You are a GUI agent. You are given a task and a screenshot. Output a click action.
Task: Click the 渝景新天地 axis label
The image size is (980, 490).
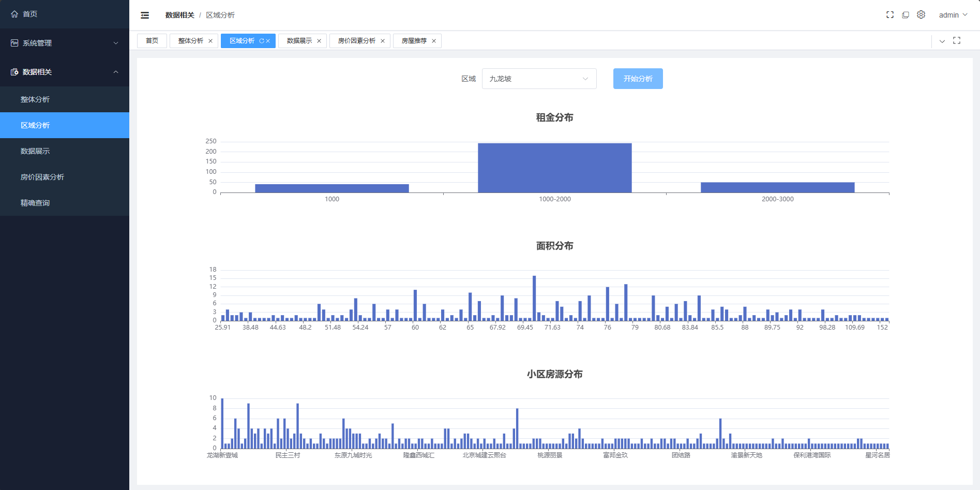[746, 455]
